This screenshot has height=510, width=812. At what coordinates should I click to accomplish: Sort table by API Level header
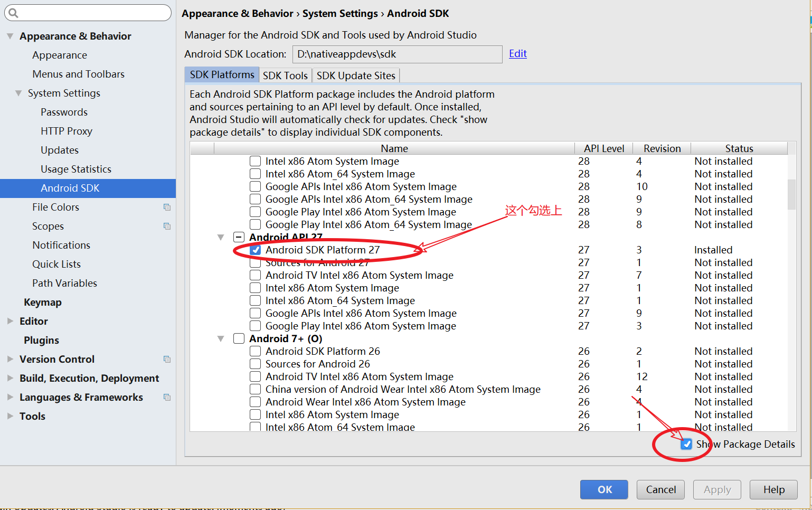point(604,148)
